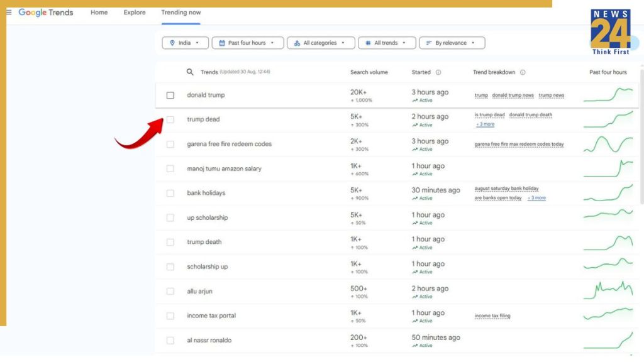This screenshot has width=644, height=362.
Task: Tick the checkbox for donald trump
Action: pyautogui.click(x=170, y=96)
